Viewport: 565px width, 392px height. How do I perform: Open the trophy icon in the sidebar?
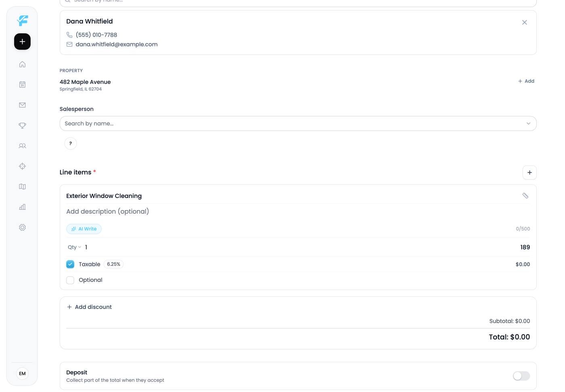[22, 125]
